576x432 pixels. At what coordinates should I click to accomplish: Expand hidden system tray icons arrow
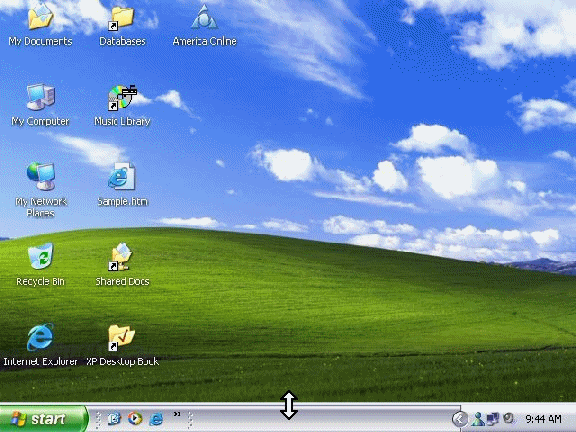(460, 419)
